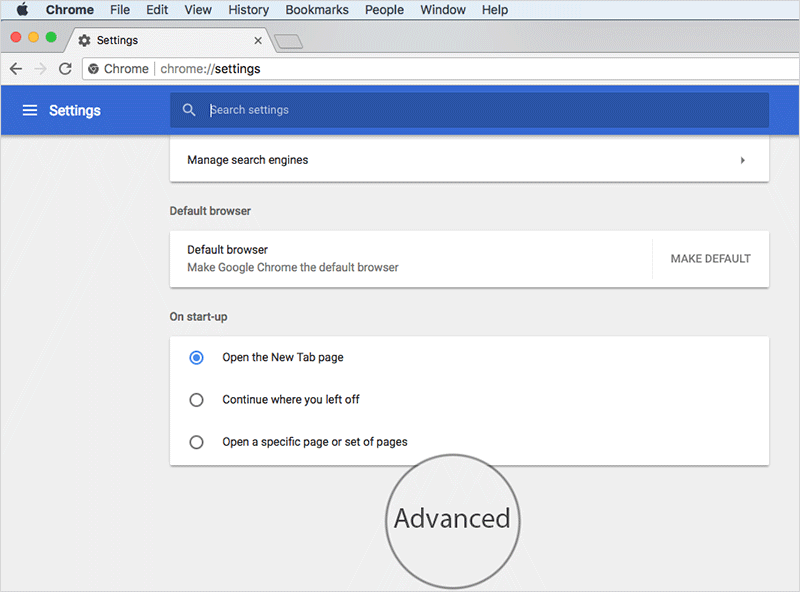Go back to previous page

click(16, 68)
